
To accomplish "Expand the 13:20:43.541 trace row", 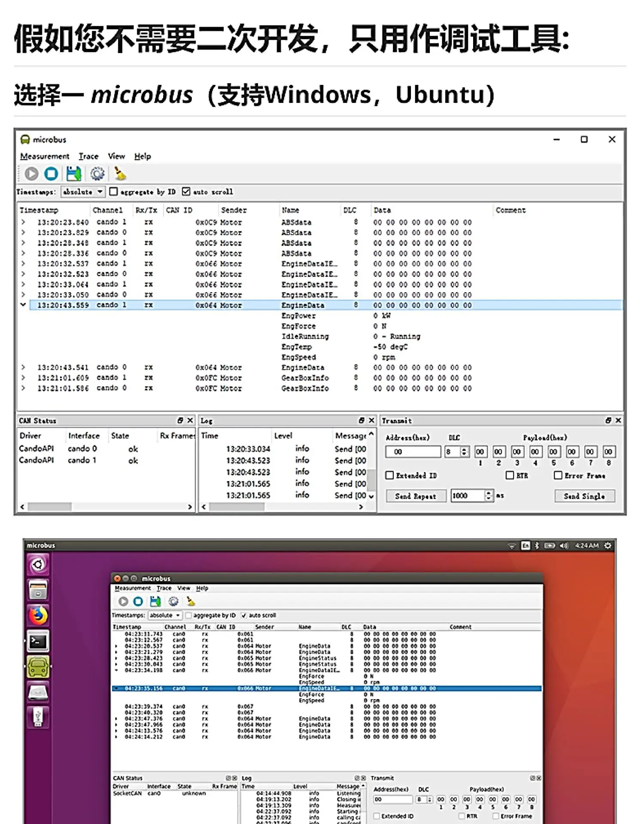I will 23,367.
